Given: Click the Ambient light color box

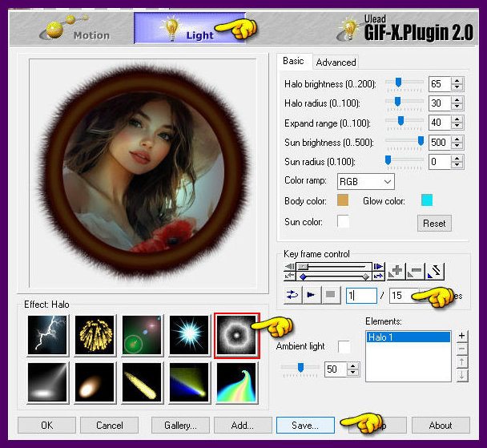Looking at the screenshot, I should [x=344, y=346].
